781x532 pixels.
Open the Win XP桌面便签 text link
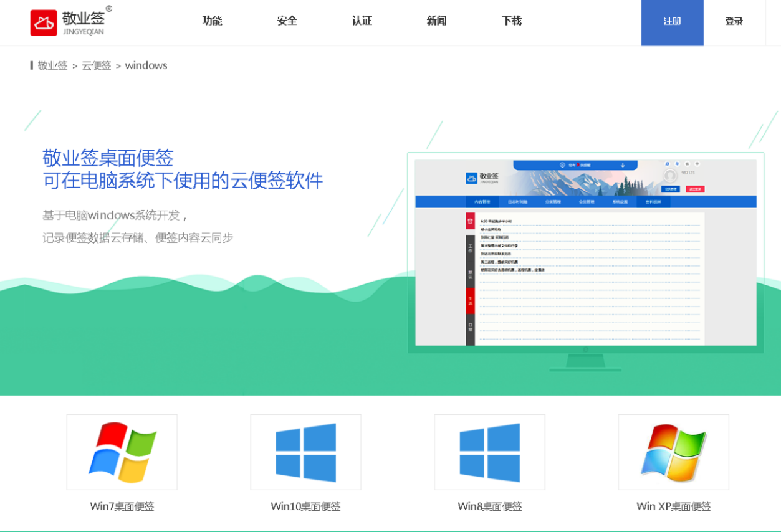(x=673, y=506)
